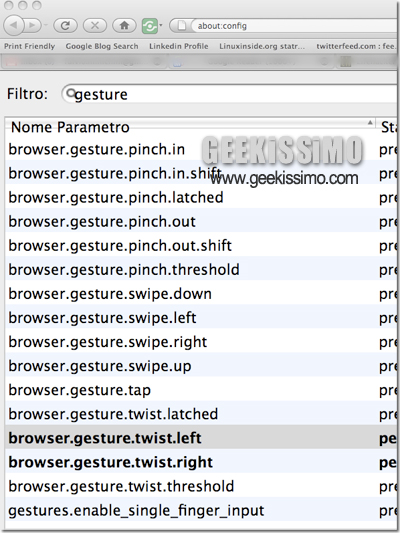Open the dropdown arrow beside green sync icon

[x=161, y=25]
